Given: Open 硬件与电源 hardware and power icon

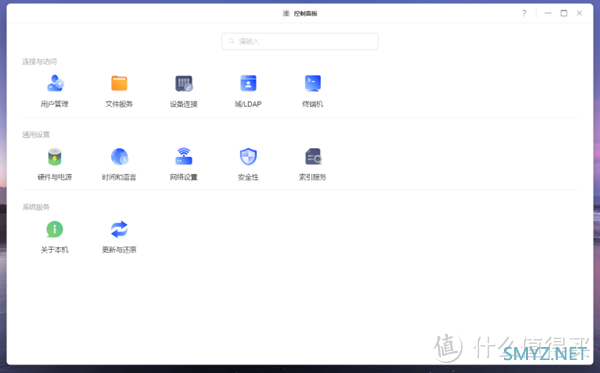Looking at the screenshot, I should (55, 156).
